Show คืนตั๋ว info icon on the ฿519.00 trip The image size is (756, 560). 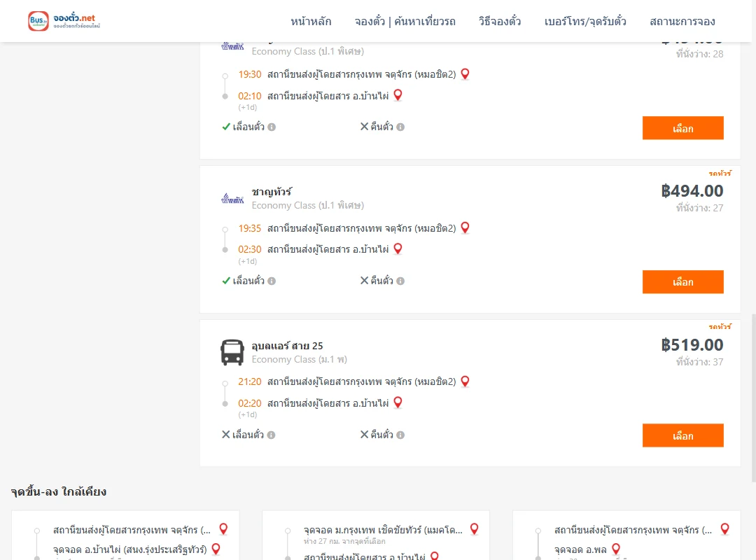click(400, 435)
